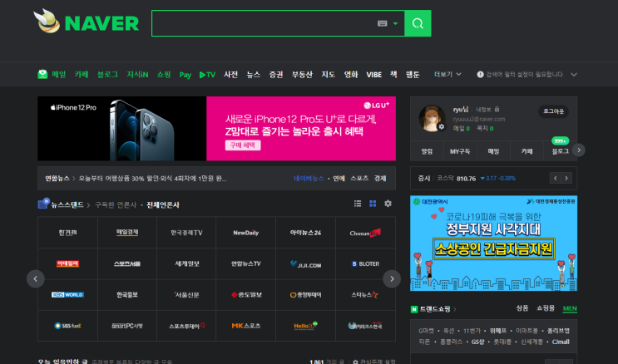Go to 카페 in the navigation bar
Screen dimensions: 618x364
tap(82, 74)
